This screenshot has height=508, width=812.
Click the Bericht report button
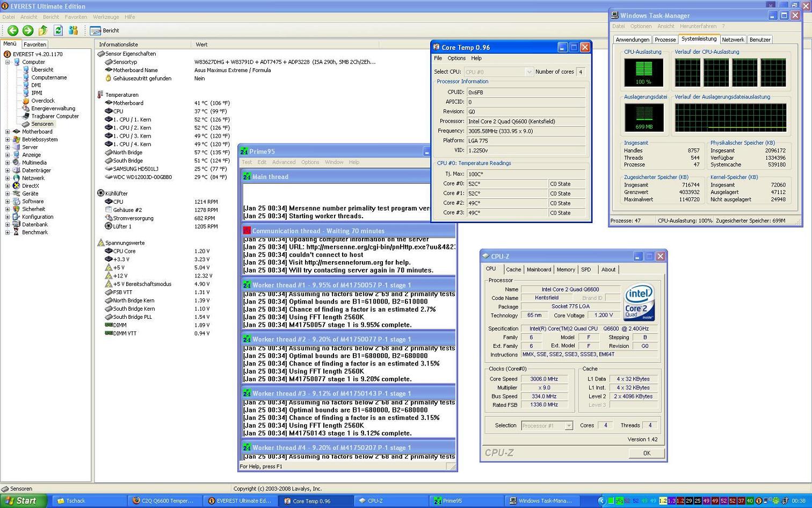[105, 31]
